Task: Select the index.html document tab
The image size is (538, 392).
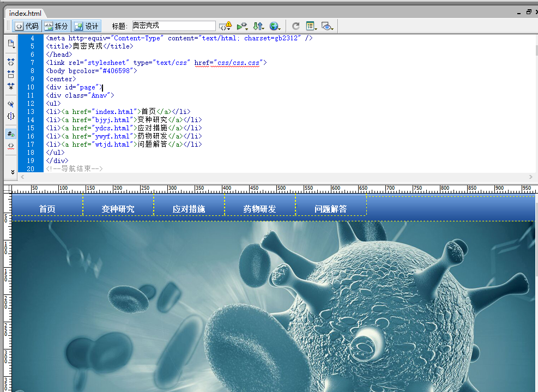Action: [25, 14]
